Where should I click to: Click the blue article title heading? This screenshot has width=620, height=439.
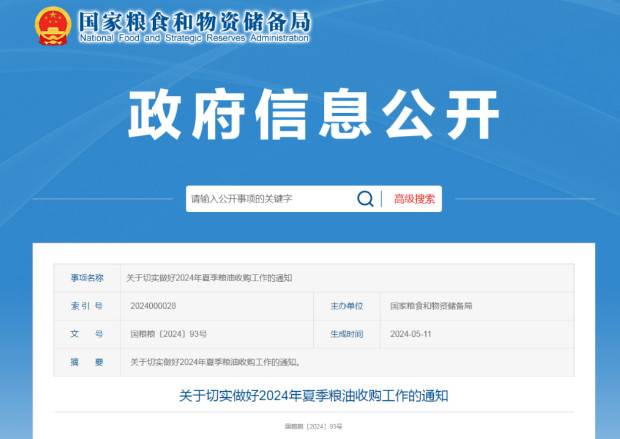coord(313,396)
